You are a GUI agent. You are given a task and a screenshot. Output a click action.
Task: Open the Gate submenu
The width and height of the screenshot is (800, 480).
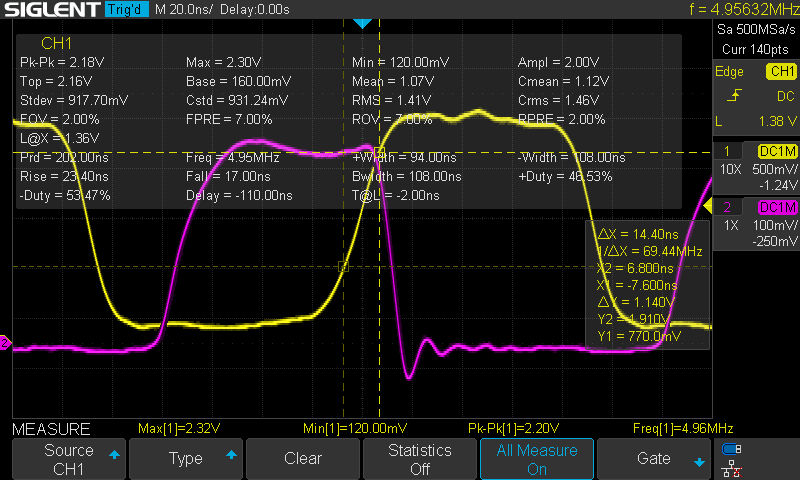tap(654, 459)
